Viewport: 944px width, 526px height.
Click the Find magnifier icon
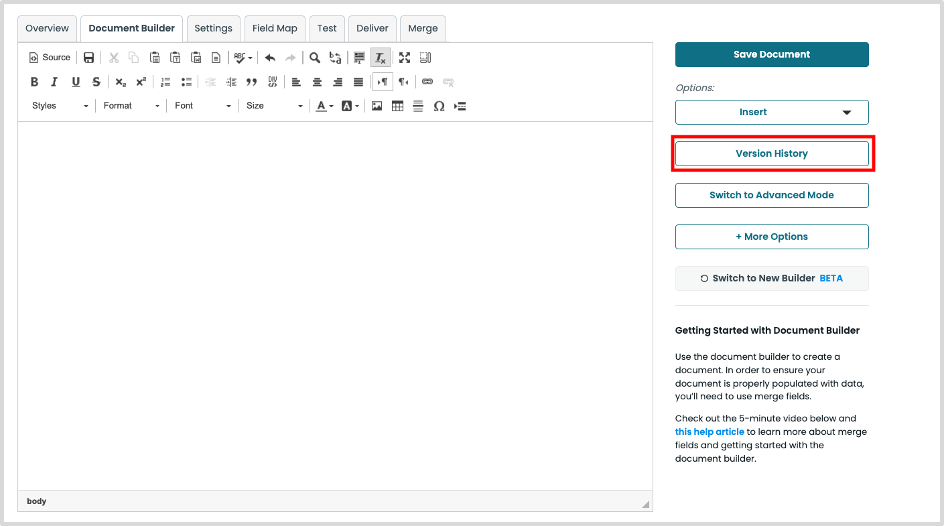pyautogui.click(x=314, y=58)
